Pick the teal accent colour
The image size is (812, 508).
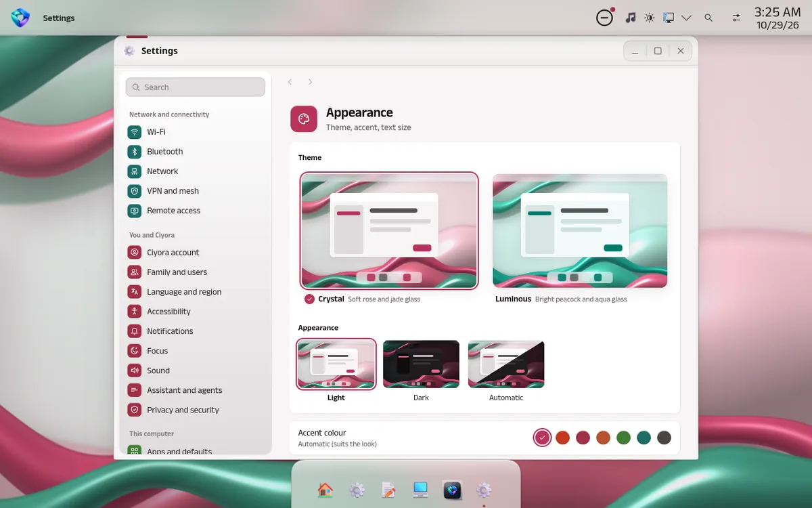[644, 438]
